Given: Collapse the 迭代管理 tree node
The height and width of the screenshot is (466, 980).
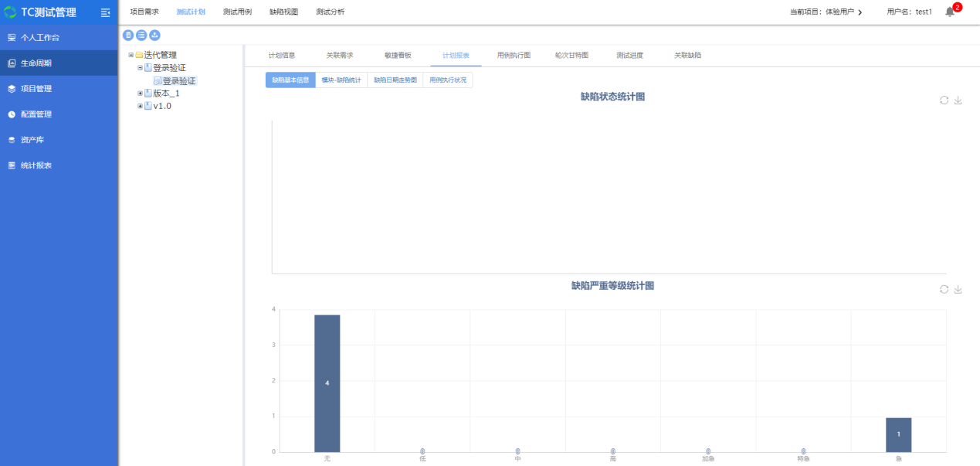Looking at the screenshot, I should (x=131, y=55).
